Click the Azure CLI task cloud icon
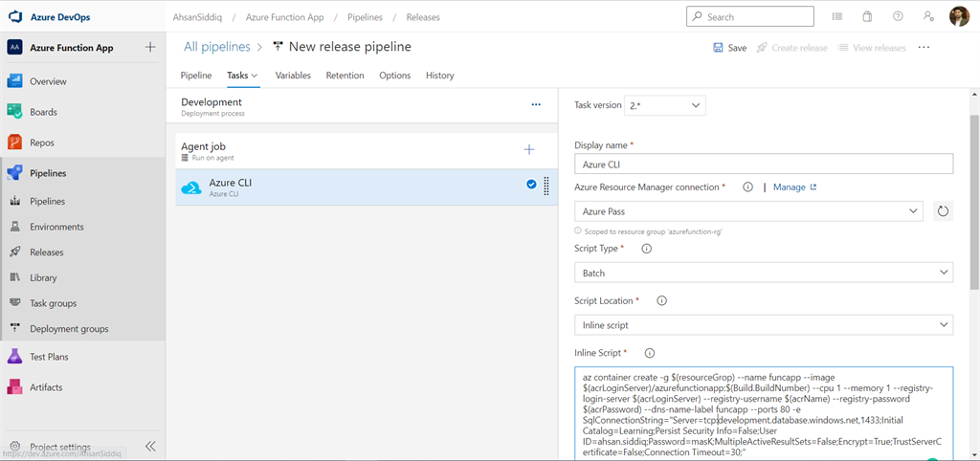The height and width of the screenshot is (461, 980). (x=191, y=187)
